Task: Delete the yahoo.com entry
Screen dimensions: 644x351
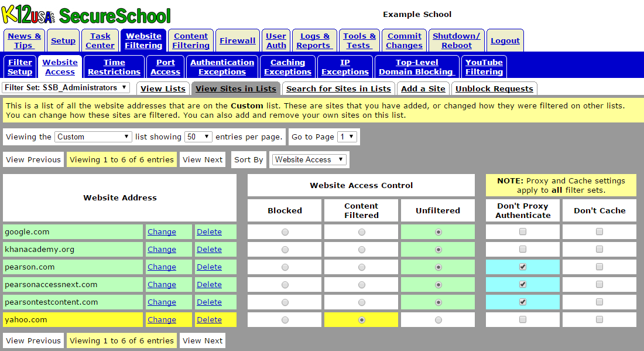Action: (209, 320)
